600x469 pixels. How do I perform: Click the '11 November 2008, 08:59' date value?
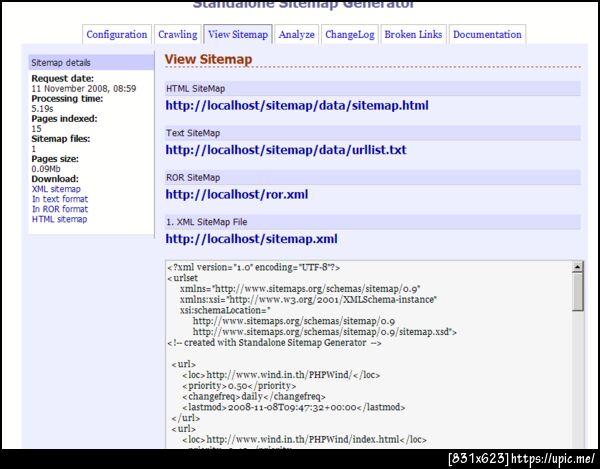84,89
